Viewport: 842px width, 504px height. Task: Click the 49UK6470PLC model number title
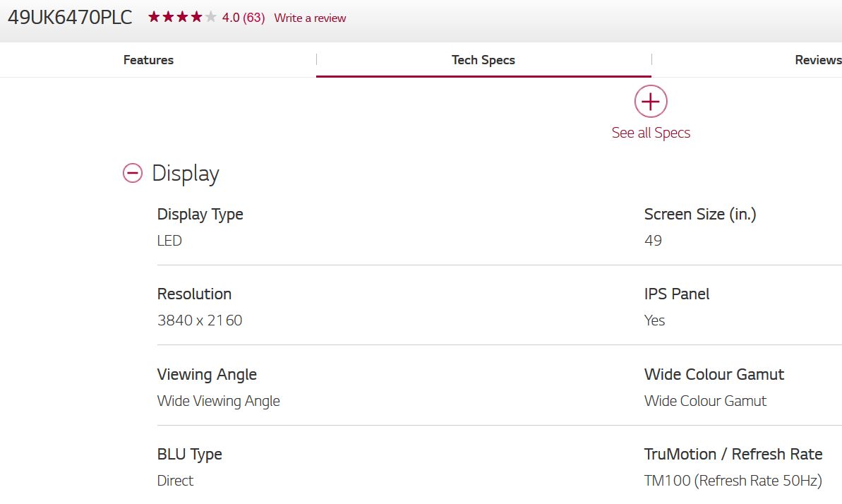click(x=70, y=18)
